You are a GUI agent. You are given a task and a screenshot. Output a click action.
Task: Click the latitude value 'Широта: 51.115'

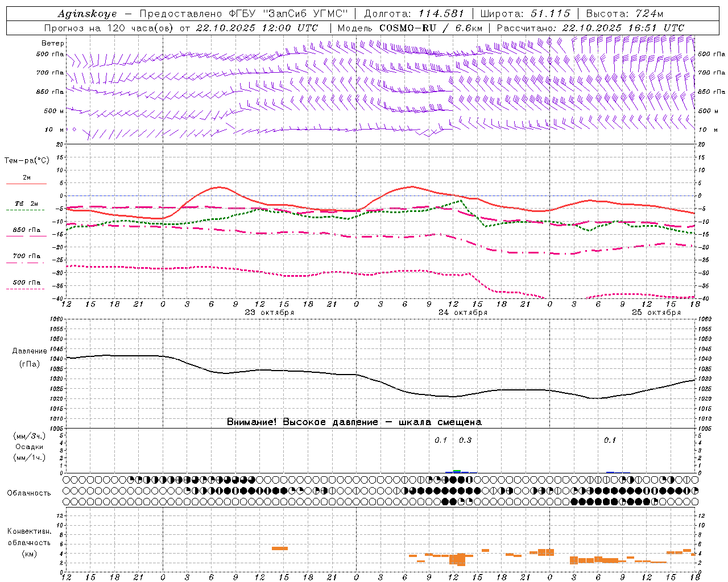coord(525,14)
